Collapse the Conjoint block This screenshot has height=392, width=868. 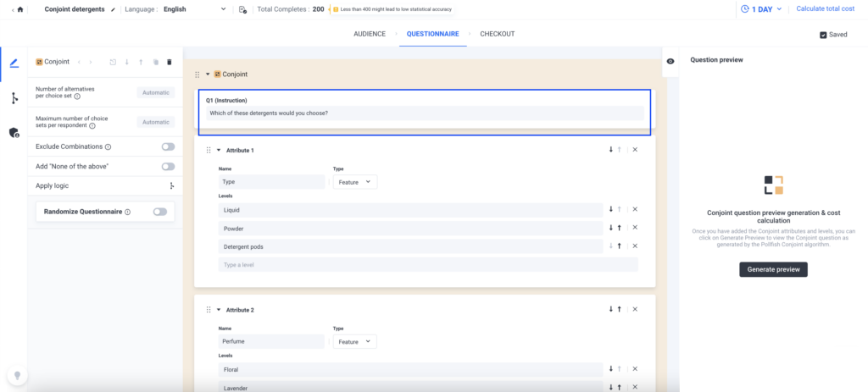click(208, 75)
